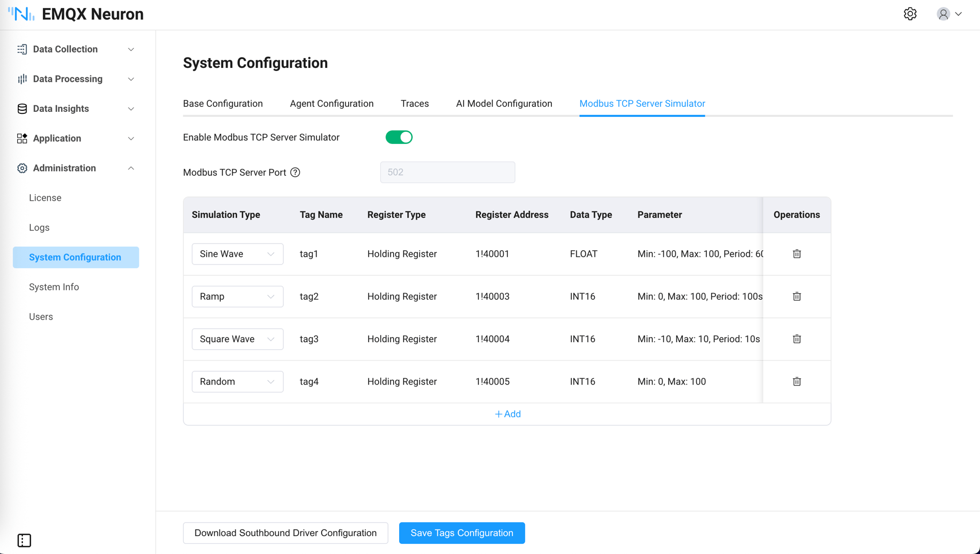Delete the tag1 Sine Wave row
The width and height of the screenshot is (980, 554).
tap(796, 254)
